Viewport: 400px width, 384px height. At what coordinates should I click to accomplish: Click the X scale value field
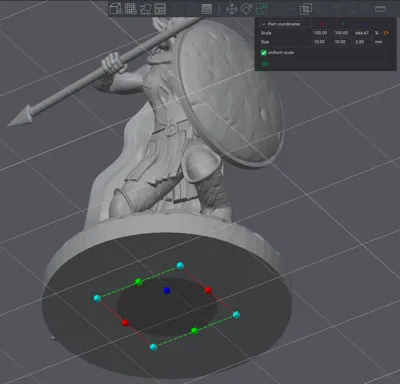[320, 33]
